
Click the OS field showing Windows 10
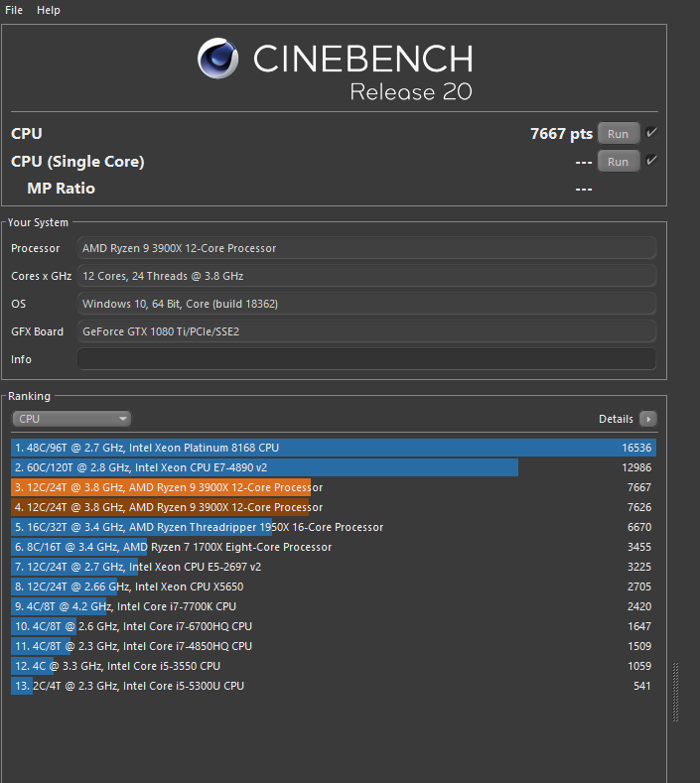pyautogui.click(x=366, y=304)
